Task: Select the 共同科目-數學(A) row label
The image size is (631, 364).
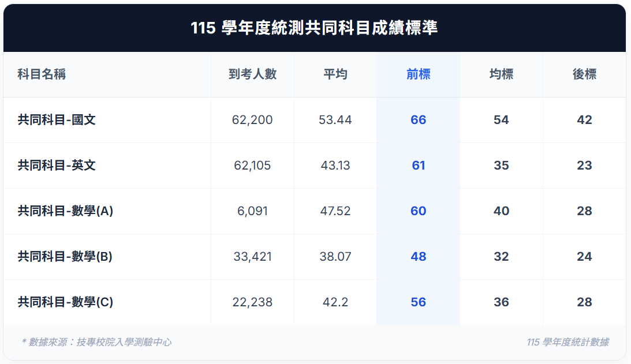Action: 65,211
